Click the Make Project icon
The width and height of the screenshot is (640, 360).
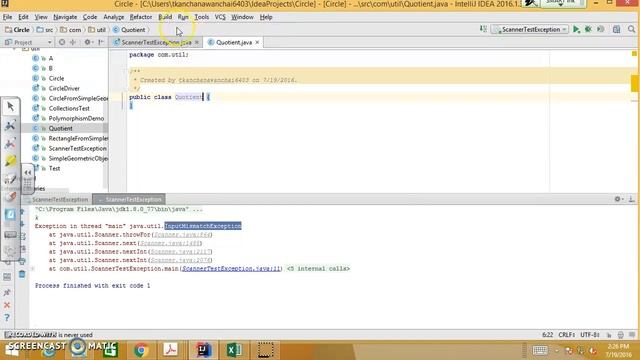tap(483, 29)
